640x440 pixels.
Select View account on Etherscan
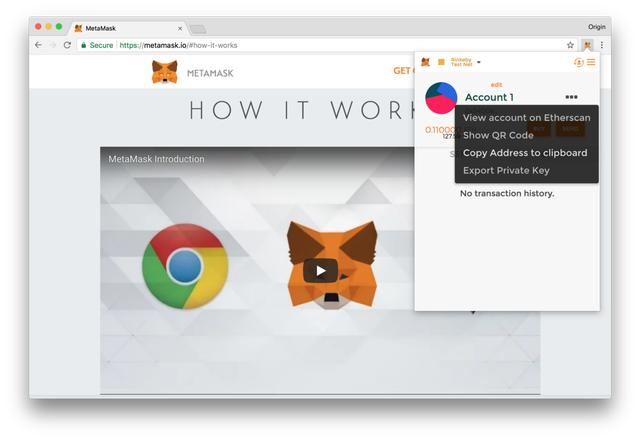pos(527,118)
